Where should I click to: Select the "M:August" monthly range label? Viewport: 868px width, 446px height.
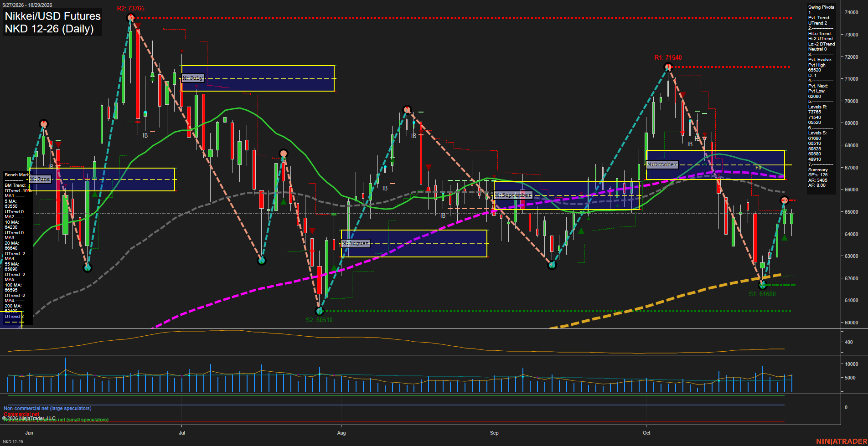pos(356,244)
